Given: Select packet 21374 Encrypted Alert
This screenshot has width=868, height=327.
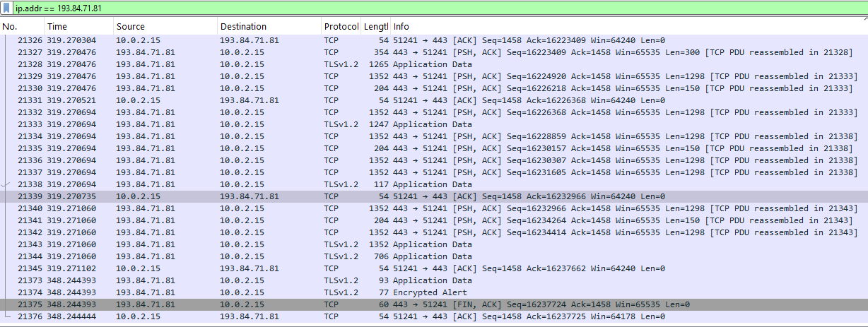Looking at the screenshot, I should click(434, 292).
